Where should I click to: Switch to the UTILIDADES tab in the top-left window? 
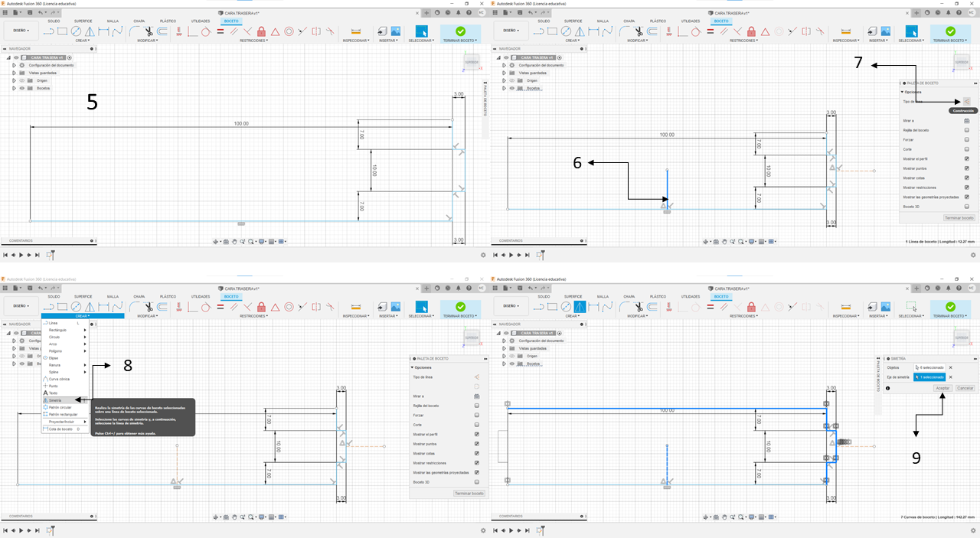coord(200,21)
